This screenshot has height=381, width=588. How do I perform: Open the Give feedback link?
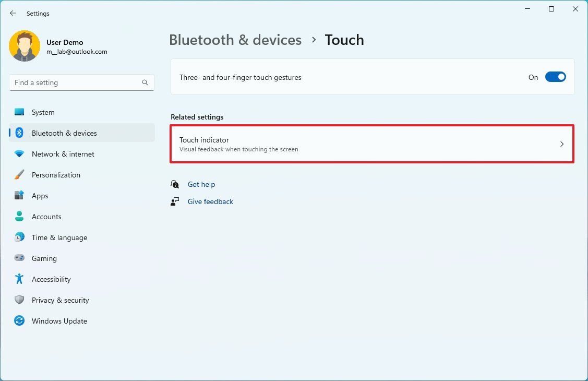click(210, 201)
